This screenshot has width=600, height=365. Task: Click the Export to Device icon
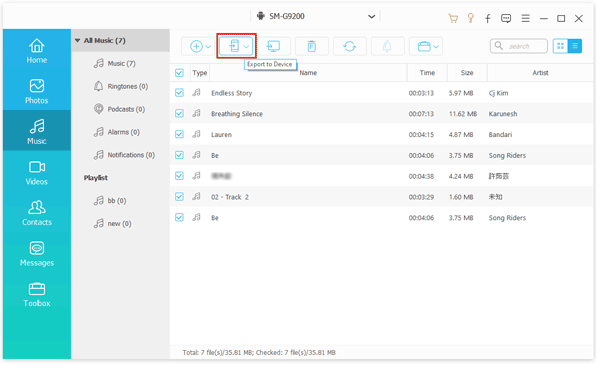click(234, 46)
